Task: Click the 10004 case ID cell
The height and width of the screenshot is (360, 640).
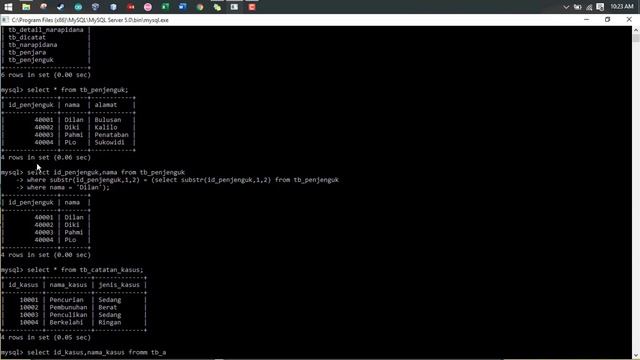Action: pyautogui.click(x=29, y=322)
